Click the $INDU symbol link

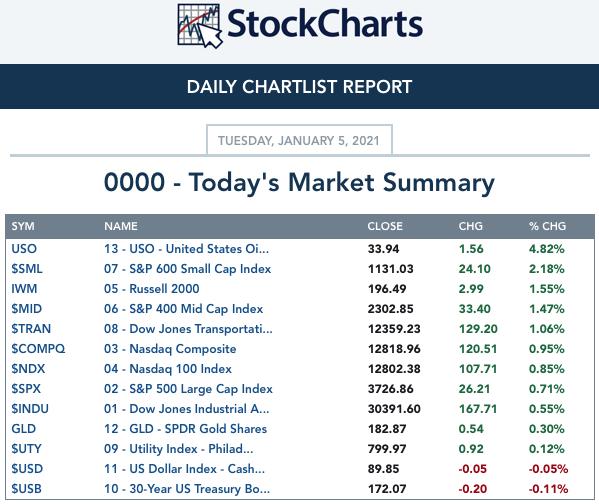(x=30, y=409)
